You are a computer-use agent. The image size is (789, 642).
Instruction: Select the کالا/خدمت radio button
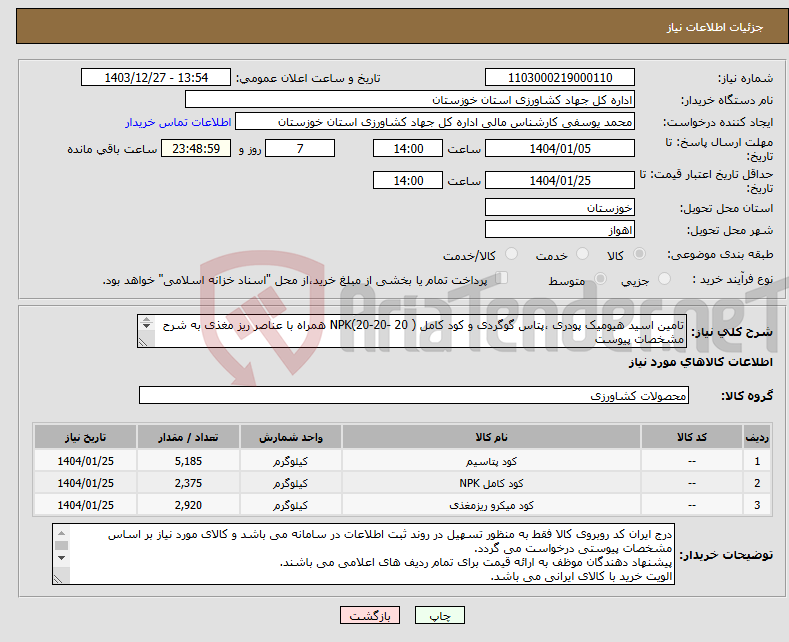[511, 254]
